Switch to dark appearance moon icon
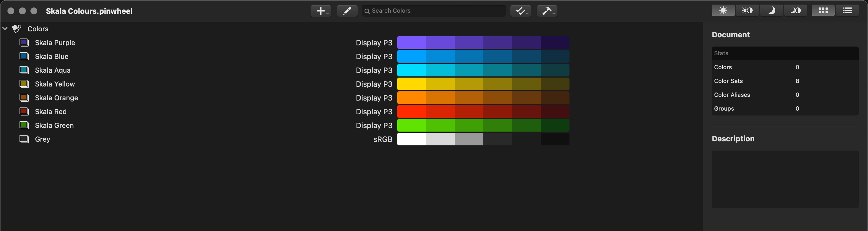Viewport: 868px width, 231px height. (771, 11)
